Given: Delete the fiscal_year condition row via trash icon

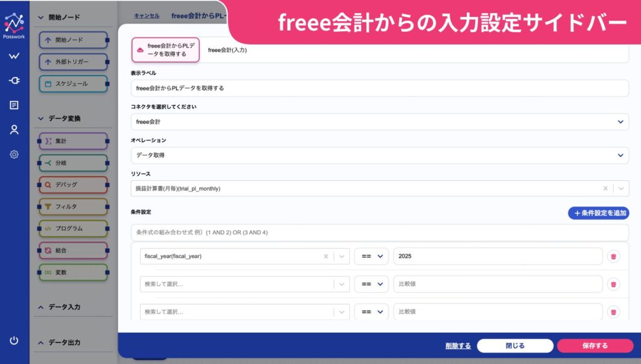Looking at the screenshot, I should [x=613, y=256].
